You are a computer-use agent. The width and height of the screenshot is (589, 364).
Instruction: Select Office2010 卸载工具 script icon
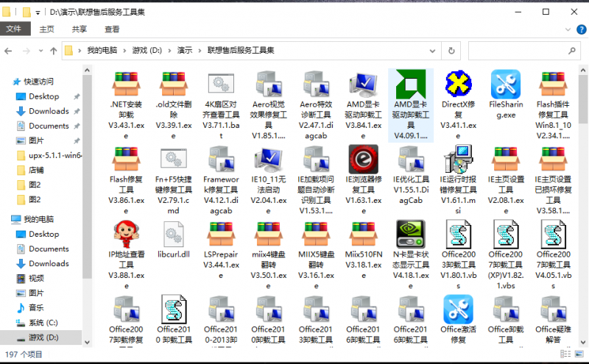click(x=174, y=309)
